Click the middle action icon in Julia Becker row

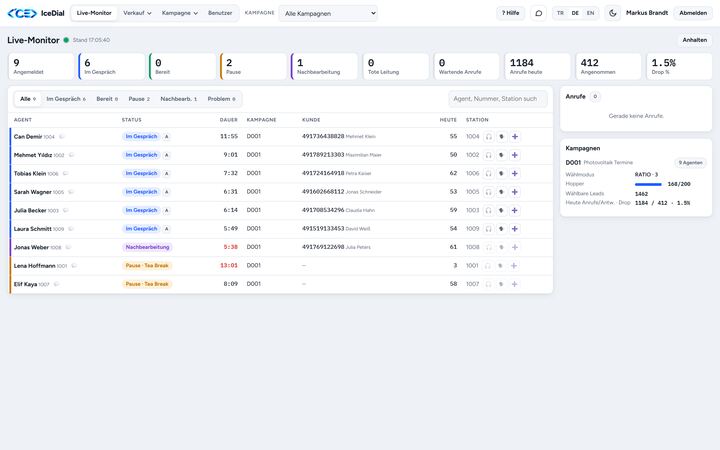pyautogui.click(x=501, y=210)
